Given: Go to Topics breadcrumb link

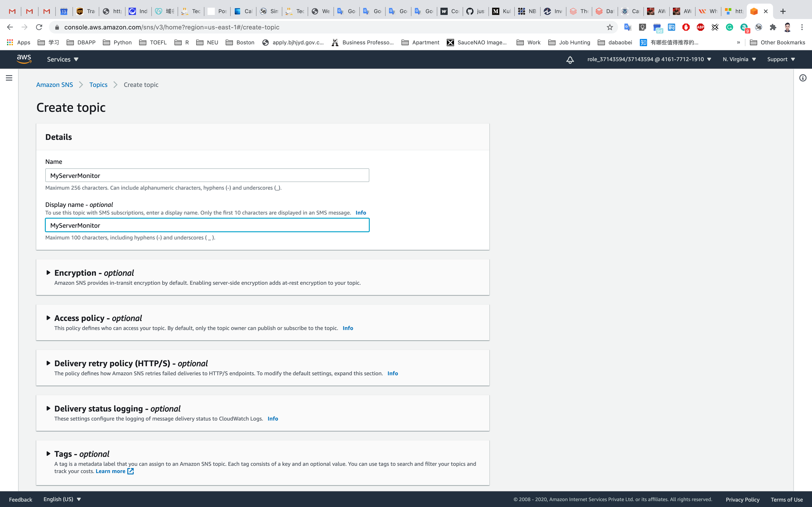Looking at the screenshot, I should (98, 85).
